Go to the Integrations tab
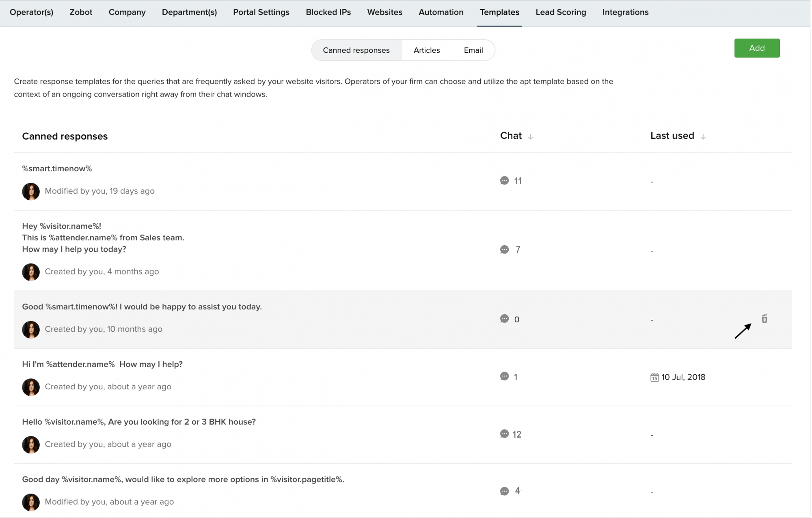Screen dimensions: 812x518 tap(625, 12)
